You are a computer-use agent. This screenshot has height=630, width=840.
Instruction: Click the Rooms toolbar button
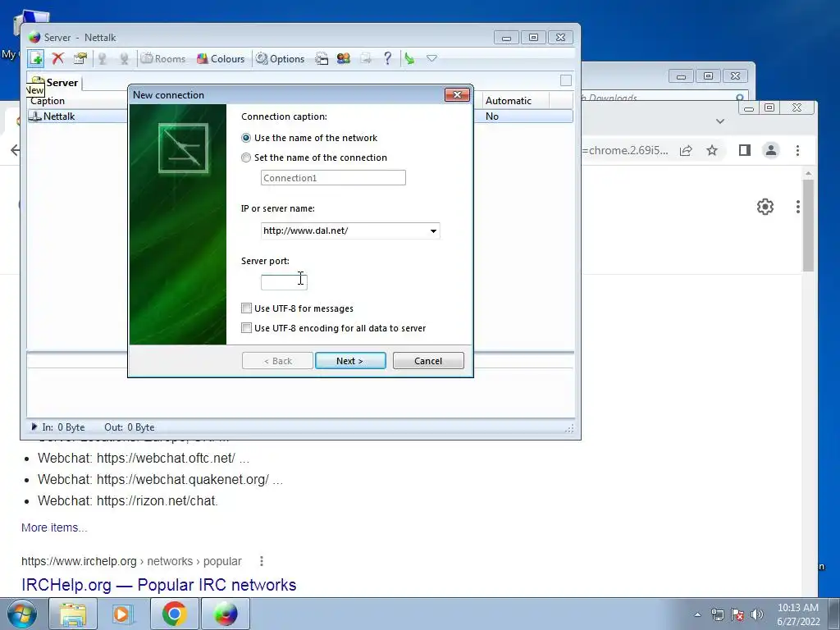(163, 58)
